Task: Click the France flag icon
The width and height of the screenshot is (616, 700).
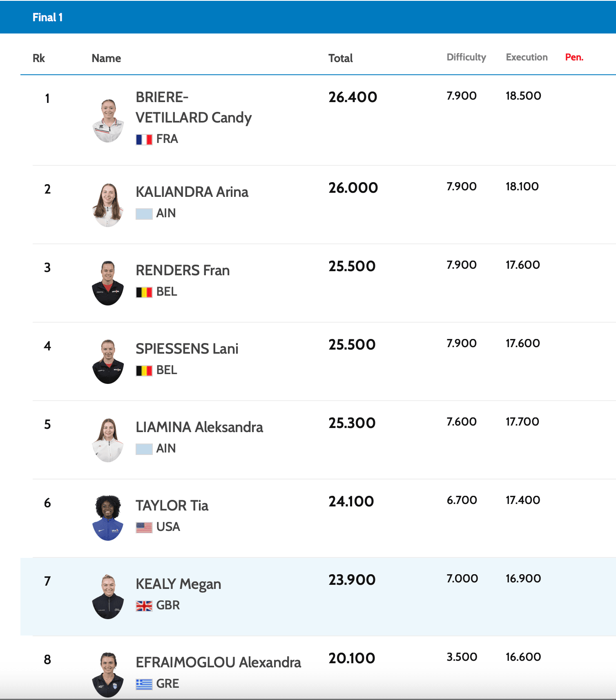Action: click(x=144, y=140)
